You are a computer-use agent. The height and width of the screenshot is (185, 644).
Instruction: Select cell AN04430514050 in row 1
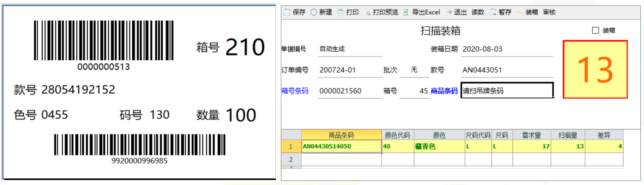pos(341,146)
